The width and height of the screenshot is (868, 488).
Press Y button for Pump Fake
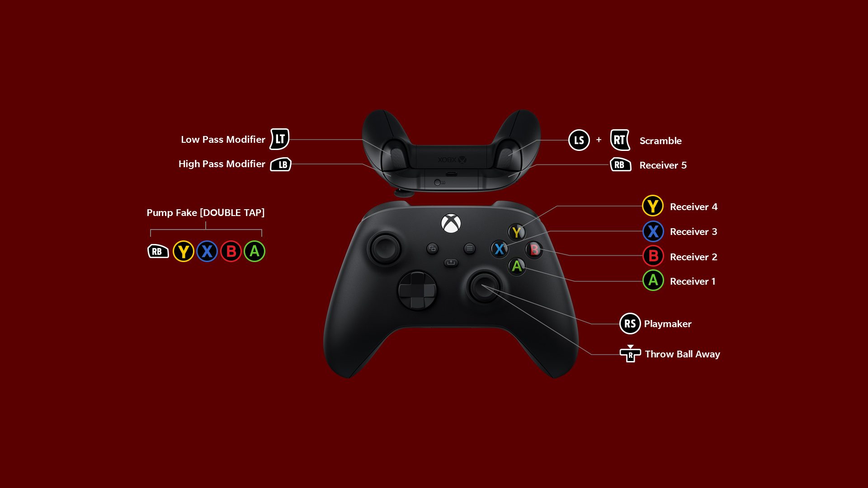pos(183,251)
